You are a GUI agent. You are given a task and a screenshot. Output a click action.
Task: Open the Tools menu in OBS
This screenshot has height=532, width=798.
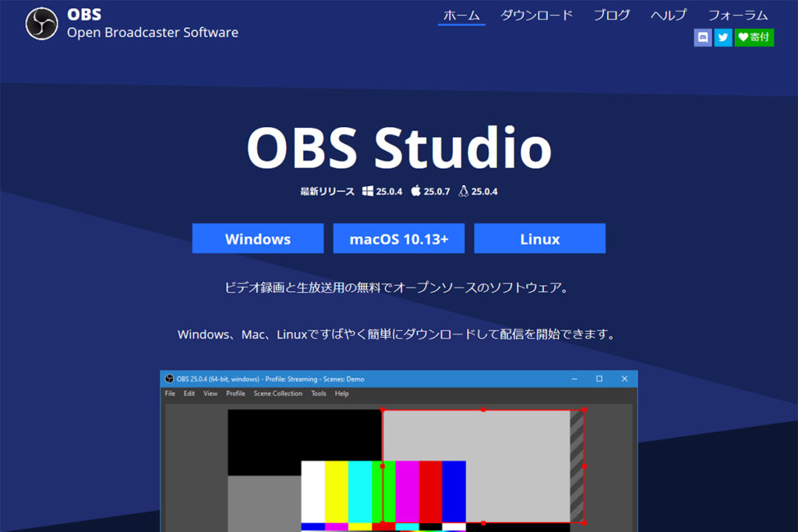tap(318, 393)
